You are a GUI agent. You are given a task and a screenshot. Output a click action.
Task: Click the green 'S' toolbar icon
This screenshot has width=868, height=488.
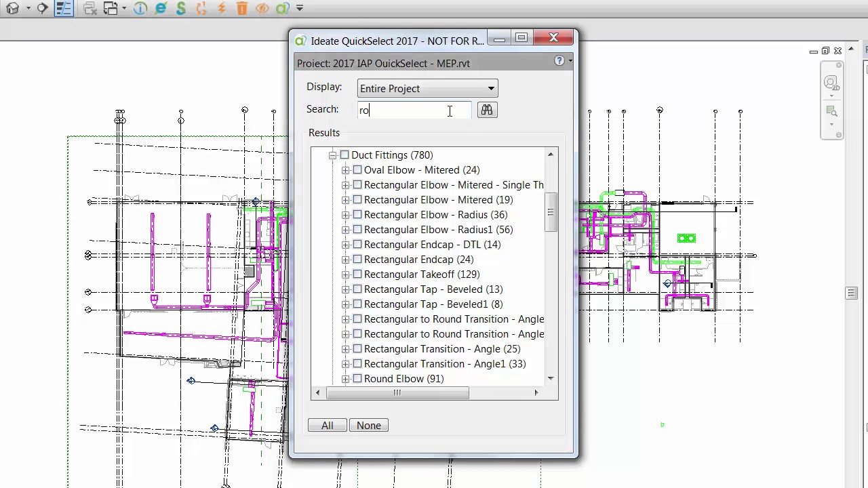click(x=181, y=9)
